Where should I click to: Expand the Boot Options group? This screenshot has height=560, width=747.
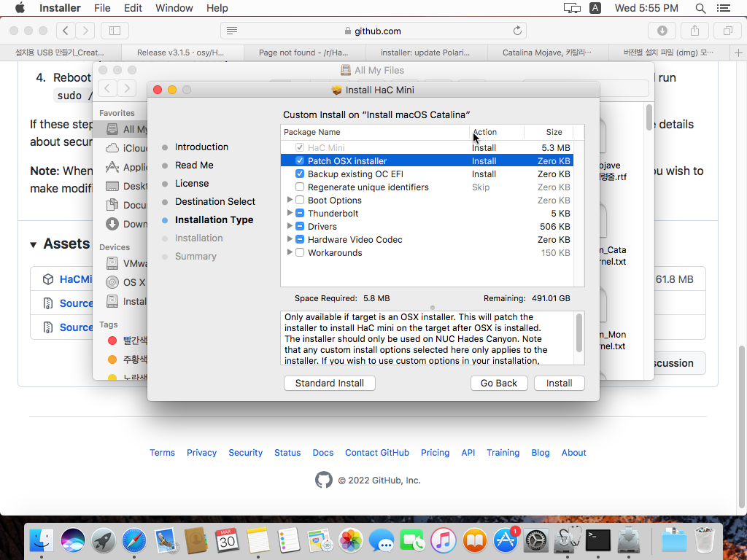coord(290,200)
